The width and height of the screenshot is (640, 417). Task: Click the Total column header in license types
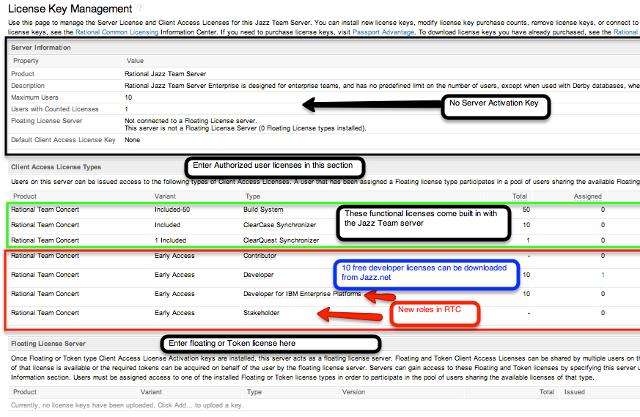tap(520, 196)
